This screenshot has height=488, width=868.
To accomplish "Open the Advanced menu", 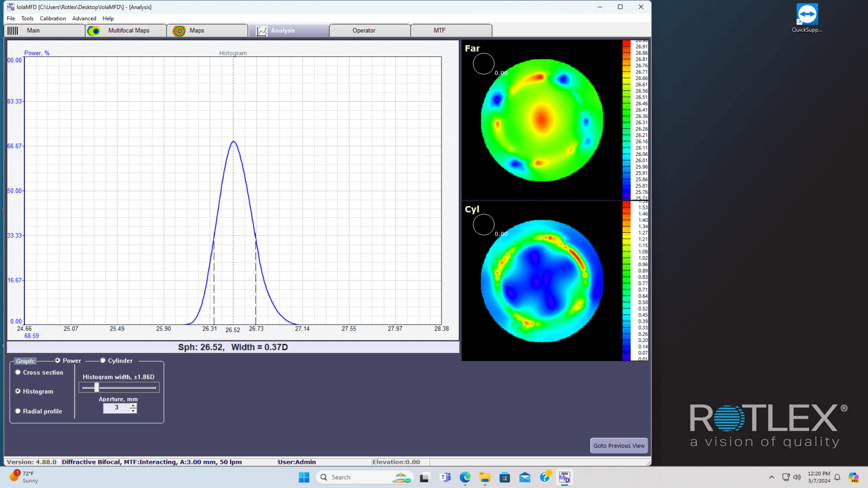I will 84,19.
